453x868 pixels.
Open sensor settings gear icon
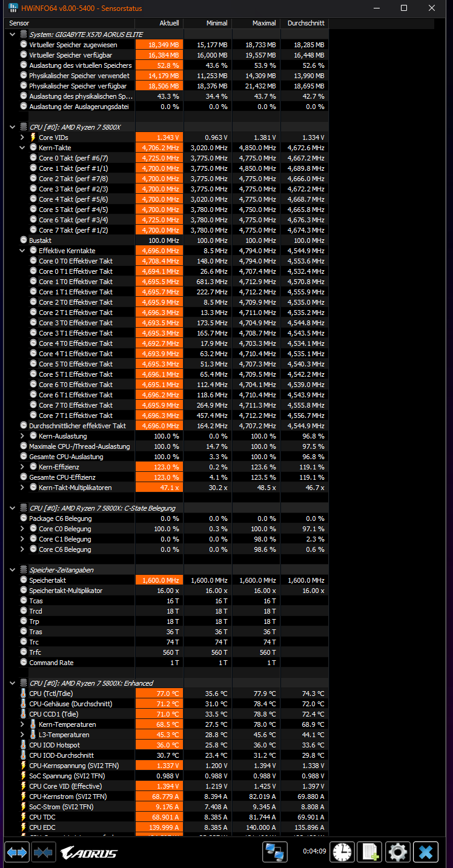398,852
